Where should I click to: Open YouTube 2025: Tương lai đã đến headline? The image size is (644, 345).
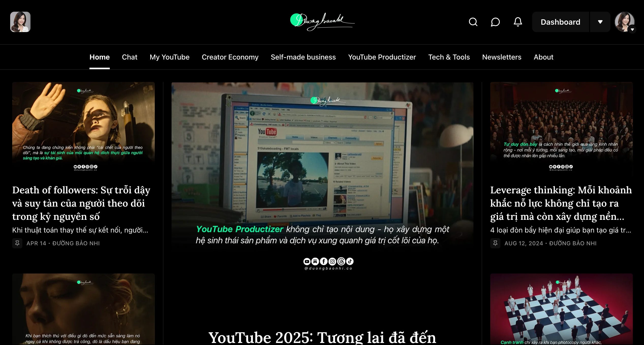click(322, 337)
